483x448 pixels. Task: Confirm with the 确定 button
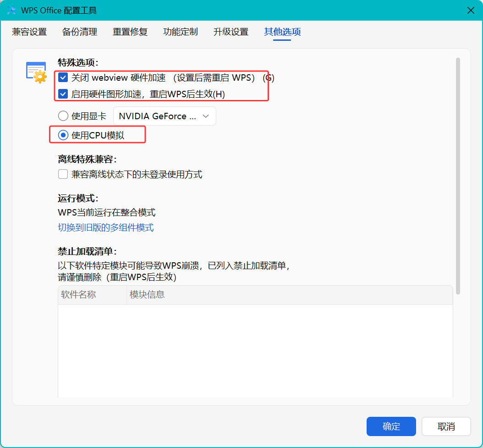(391, 426)
